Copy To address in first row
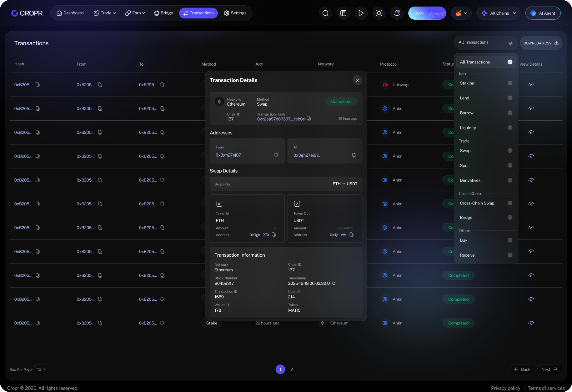Viewport: 572px width, 392px height. tap(162, 85)
